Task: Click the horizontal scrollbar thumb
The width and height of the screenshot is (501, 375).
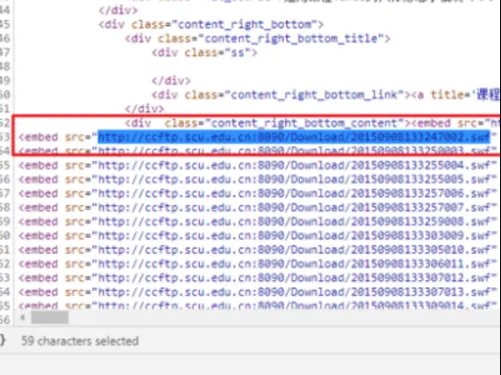Action: point(50,318)
